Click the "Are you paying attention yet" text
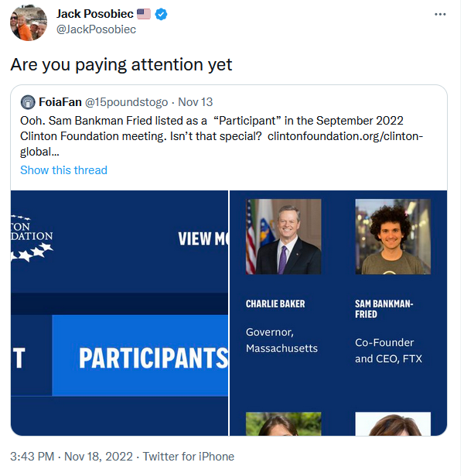Image resolution: width=464 pixels, height=476 pixels. tap(121, 65)
